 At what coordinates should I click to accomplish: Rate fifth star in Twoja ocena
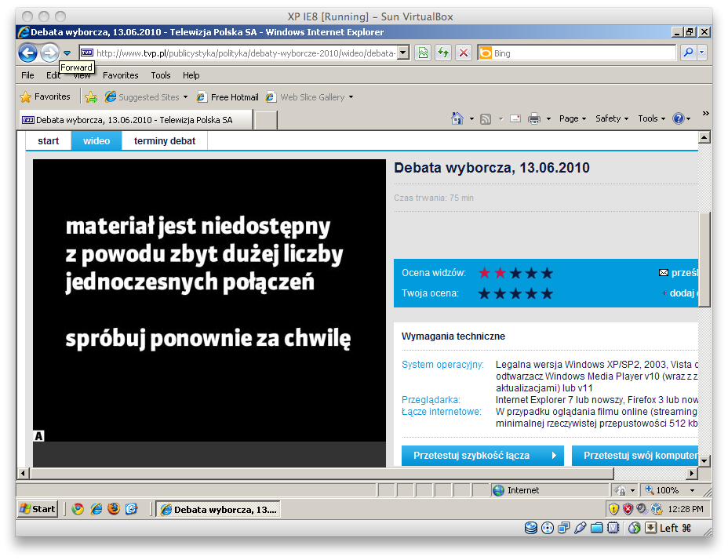tap(547, 293)
